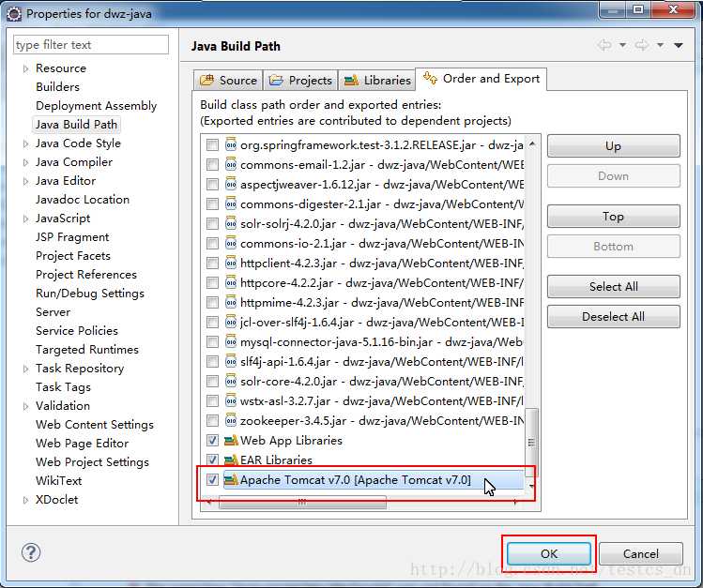
Task: Switch to the Projects tab
Action: [x=300, y=80]
